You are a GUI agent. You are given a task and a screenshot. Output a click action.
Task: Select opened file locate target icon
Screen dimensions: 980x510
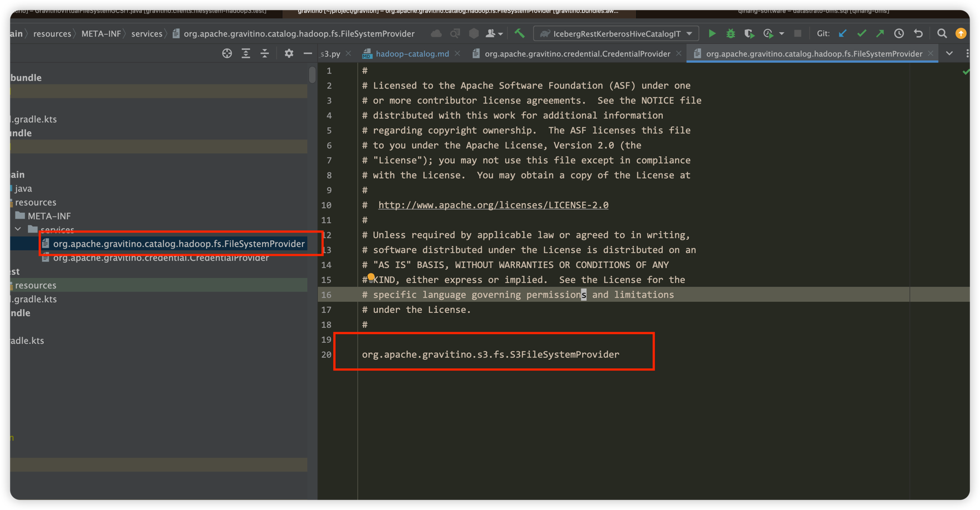(227, 53)
